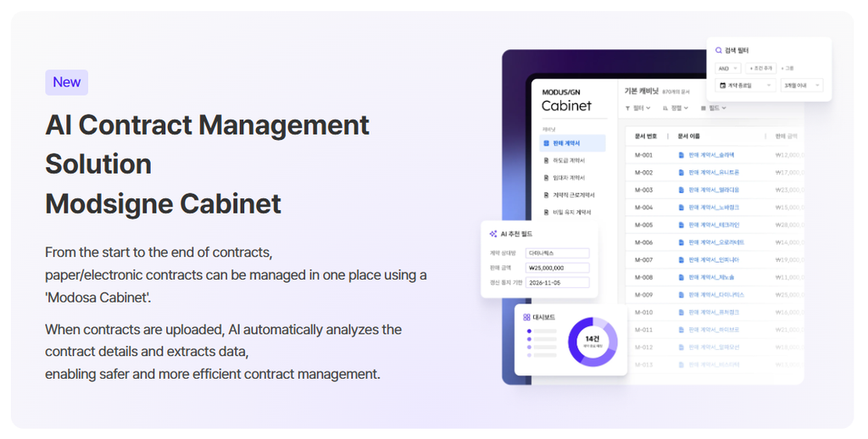Open the document link in row M-008
Image resolution: width=868 pixels, height=439 pixels.
711,277
